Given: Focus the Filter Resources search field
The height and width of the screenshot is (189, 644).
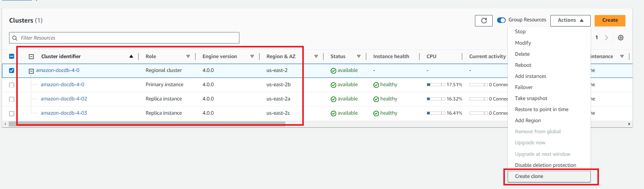Looking at the screenshot, I should click(124, 38).
